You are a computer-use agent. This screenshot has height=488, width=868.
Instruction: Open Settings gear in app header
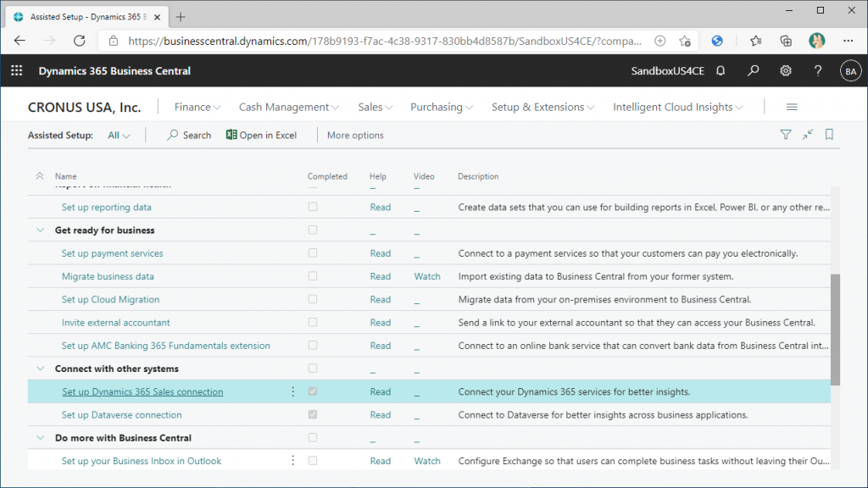(786, 71)
